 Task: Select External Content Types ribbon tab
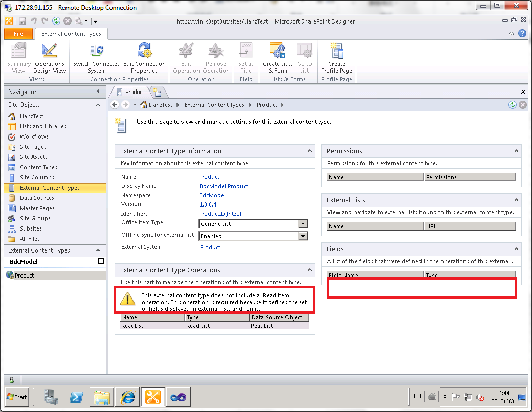71,34
